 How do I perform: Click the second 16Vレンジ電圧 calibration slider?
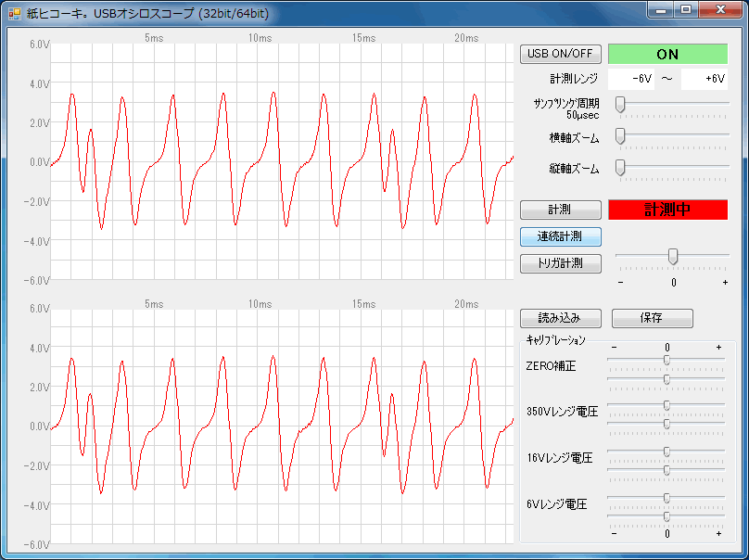(666, 471)
